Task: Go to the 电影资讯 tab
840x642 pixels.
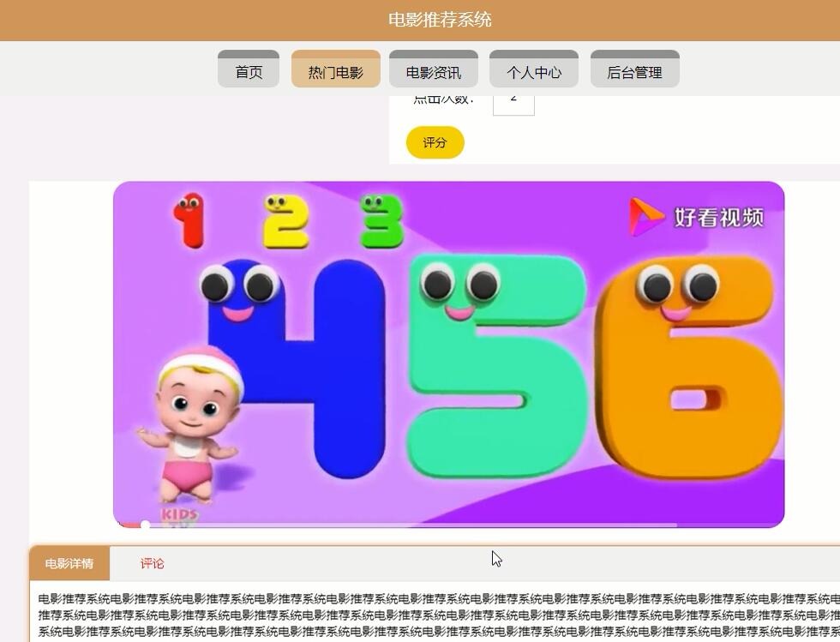Action: coord(434,69)
